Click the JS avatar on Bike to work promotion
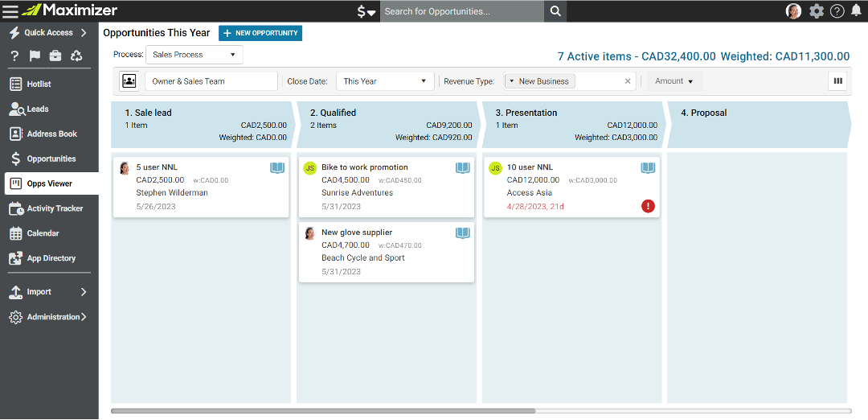868x420 pixels. click(x=310, y=168)
